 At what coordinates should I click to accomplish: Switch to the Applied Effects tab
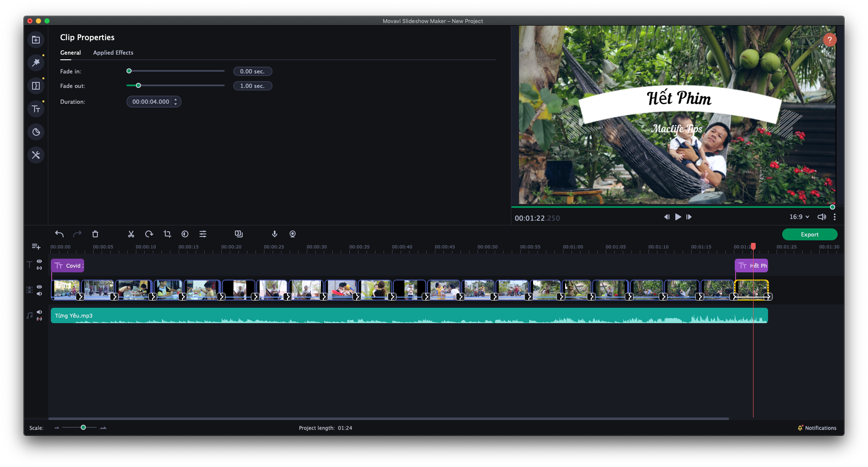113,53
